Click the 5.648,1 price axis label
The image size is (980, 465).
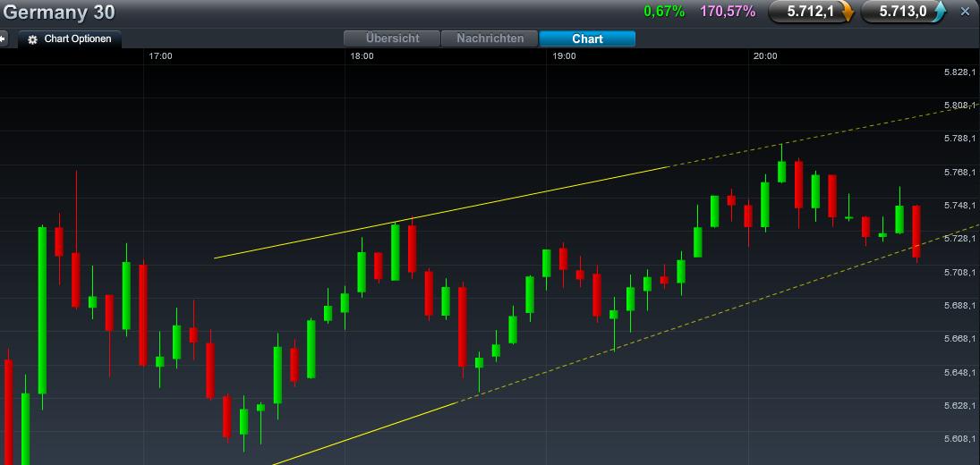pyautogui.click(x=959, y=373)
